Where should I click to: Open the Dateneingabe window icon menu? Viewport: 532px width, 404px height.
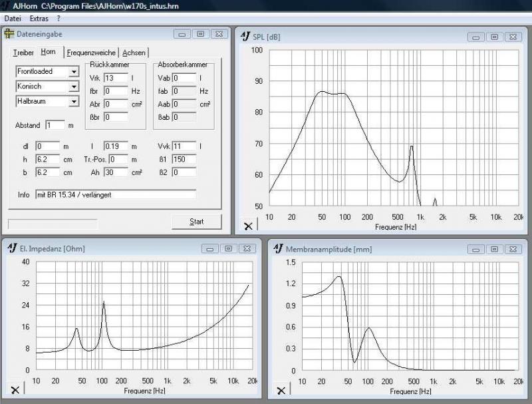coord(9,34)
